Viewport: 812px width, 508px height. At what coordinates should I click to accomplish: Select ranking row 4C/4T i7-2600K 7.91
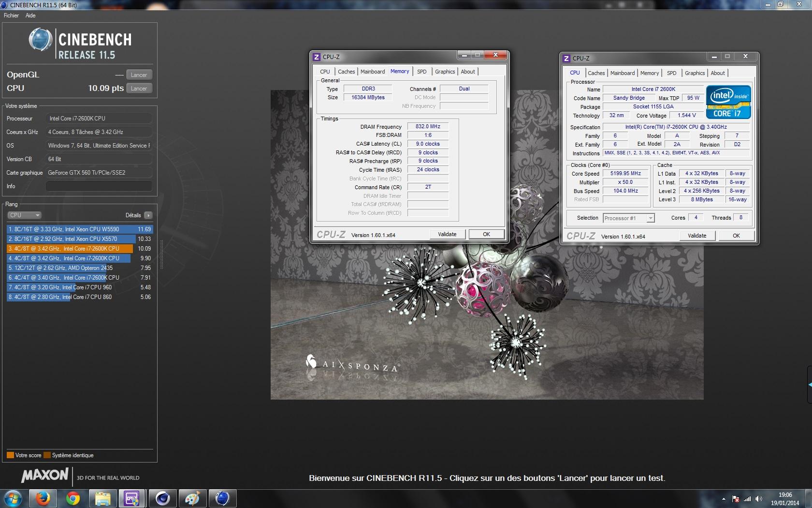click(x=80, y=278)
